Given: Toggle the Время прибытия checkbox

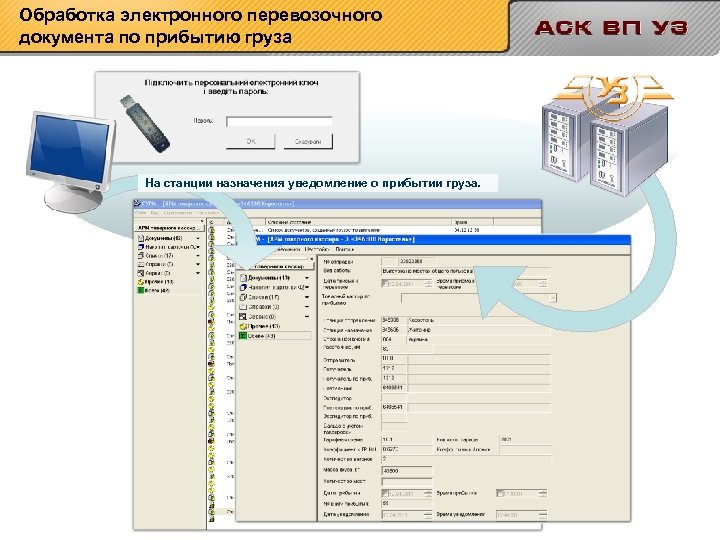Looking at the screenshot, I should [x=501, y=493].
